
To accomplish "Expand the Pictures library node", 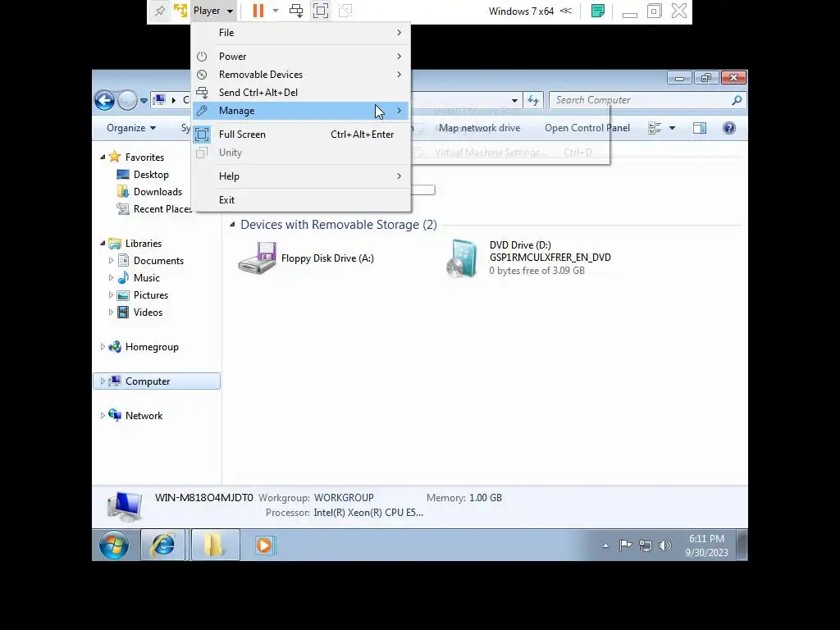I will (x=111, y=295).
